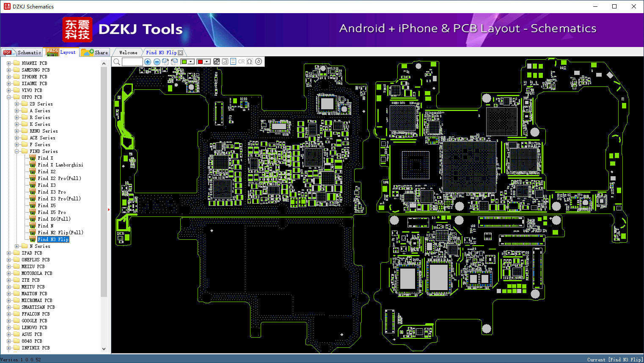Collapse the FIND Series folder
Screen dimensions: 644x363
(17, 151)
